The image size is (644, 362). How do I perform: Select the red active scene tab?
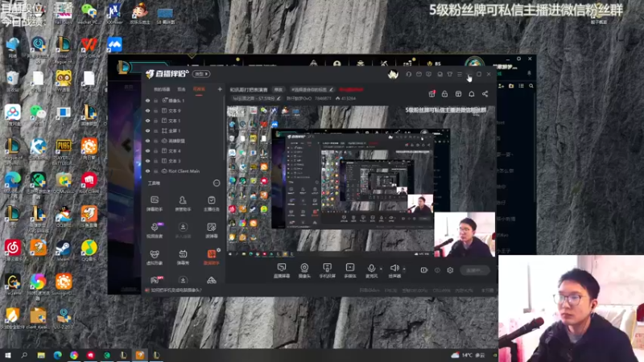click(x=199, y=89)
